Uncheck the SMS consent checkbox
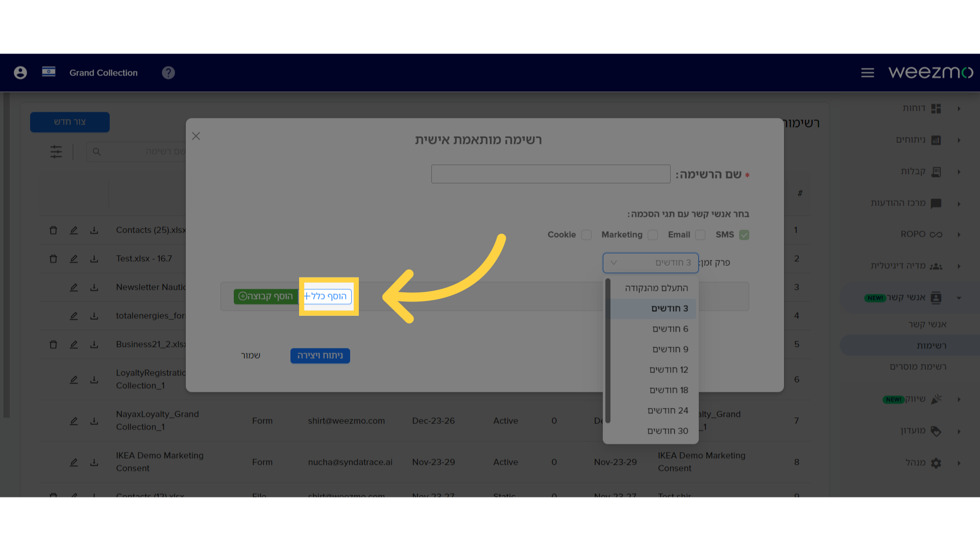 click(744, 235)
